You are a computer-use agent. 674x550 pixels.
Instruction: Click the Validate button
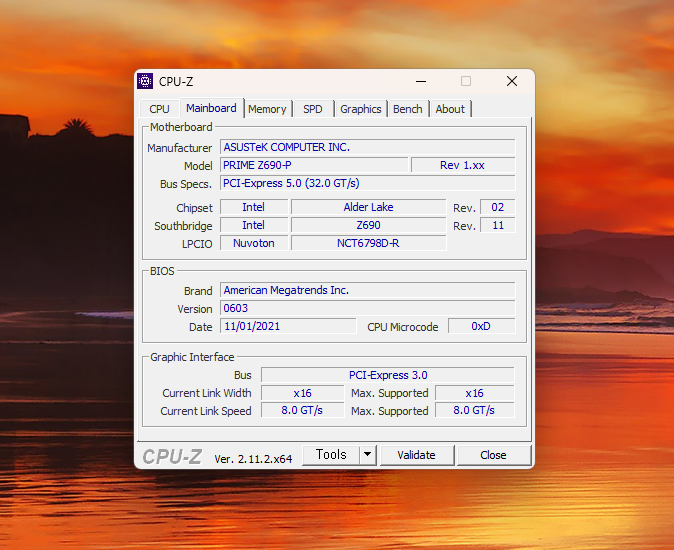tap(416, 455)
